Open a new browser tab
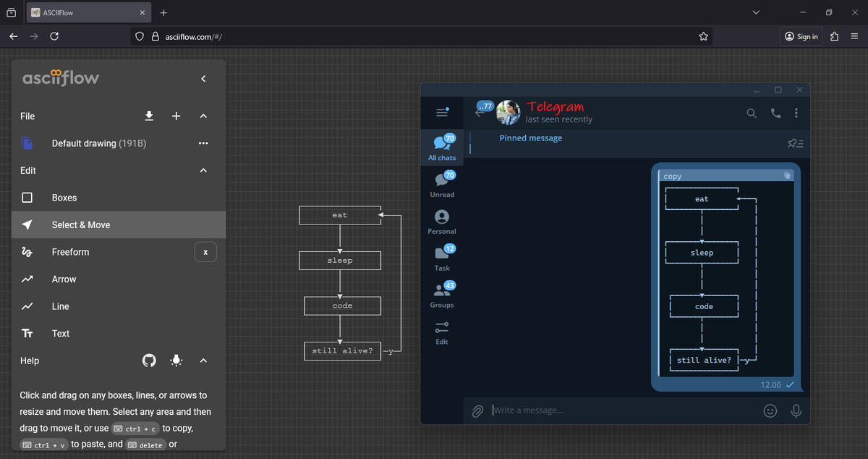This screenshot has height=459, width=868. [x=163, y=12]
